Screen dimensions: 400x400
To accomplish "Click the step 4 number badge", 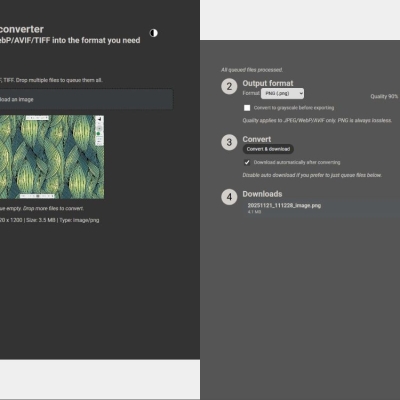I will coord(229,197).
